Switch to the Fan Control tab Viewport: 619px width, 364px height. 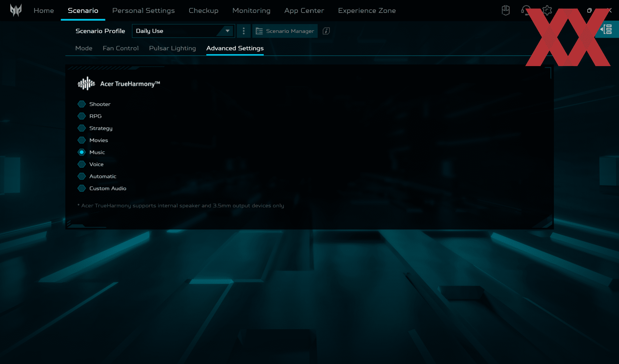[121, 48]
